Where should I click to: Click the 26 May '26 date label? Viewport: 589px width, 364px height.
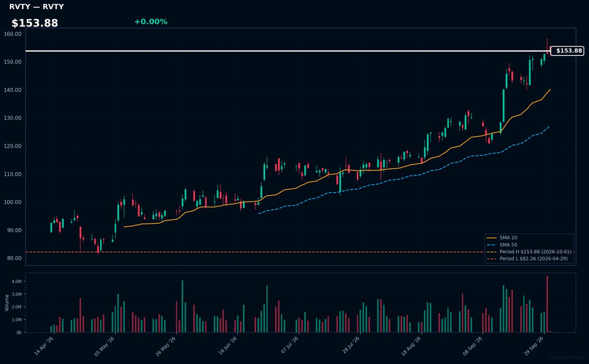click(165, 346)
